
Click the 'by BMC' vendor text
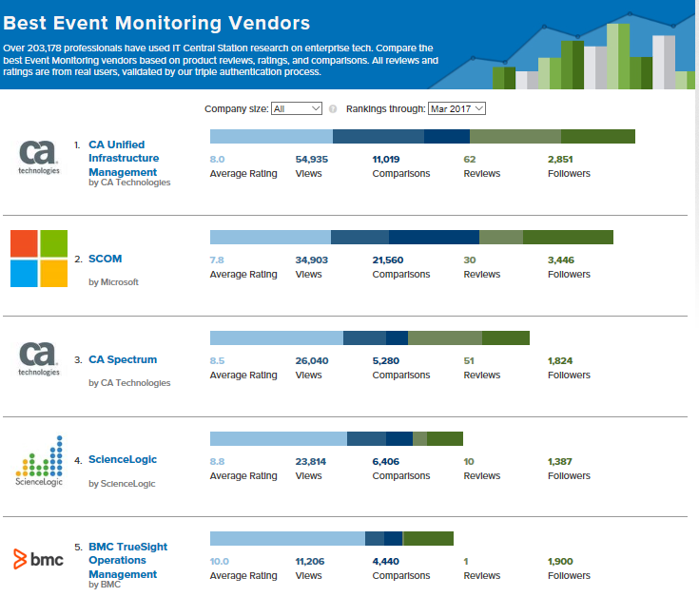pyautogui.click(x=105, y=585)
